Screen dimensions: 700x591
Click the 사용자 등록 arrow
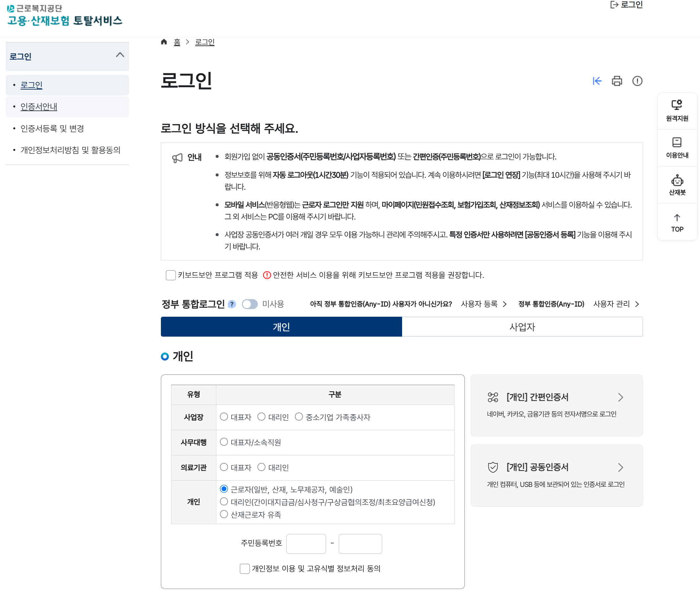504,304
